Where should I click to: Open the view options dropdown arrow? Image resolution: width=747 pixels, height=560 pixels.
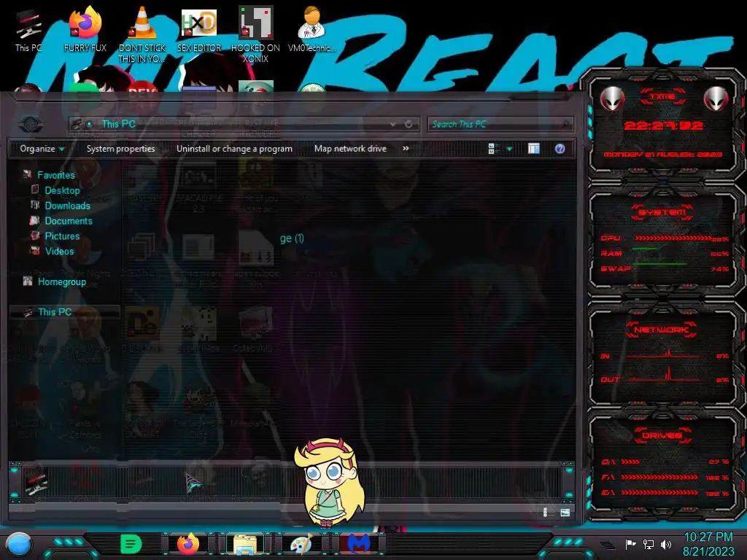pyautogui.click(x=509, y=149)
